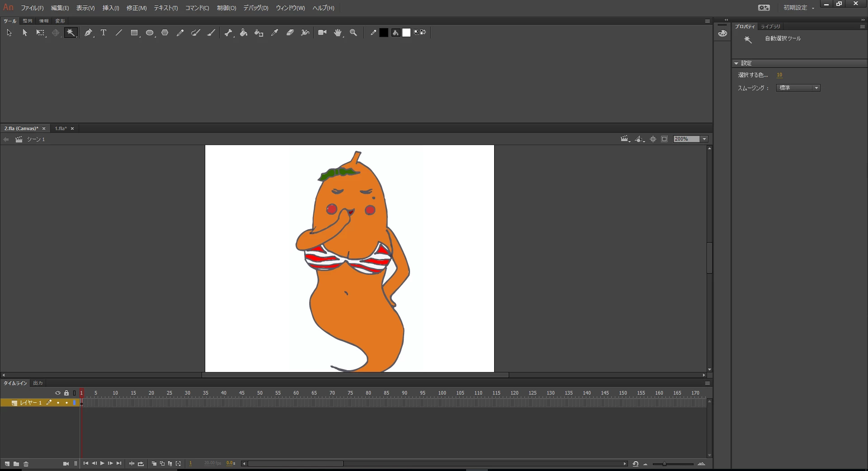Select the Paint Brush tool

pos(195,33)
